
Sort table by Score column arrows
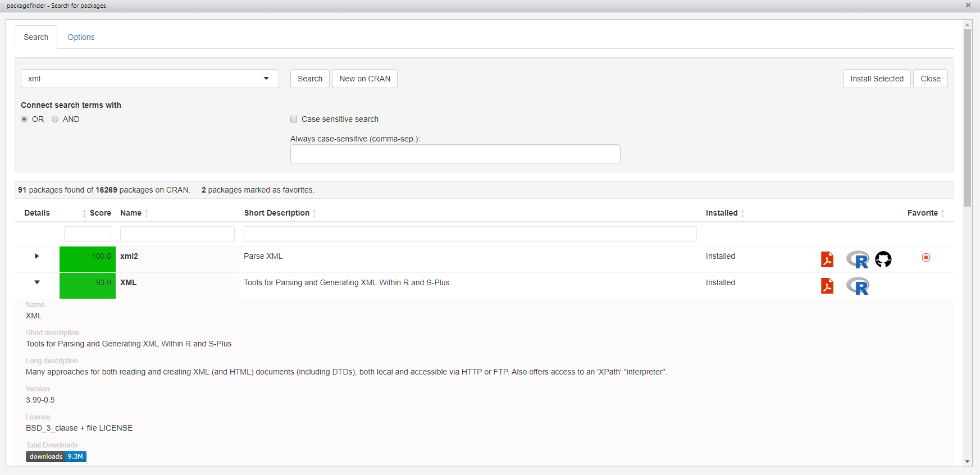point(84,213)
